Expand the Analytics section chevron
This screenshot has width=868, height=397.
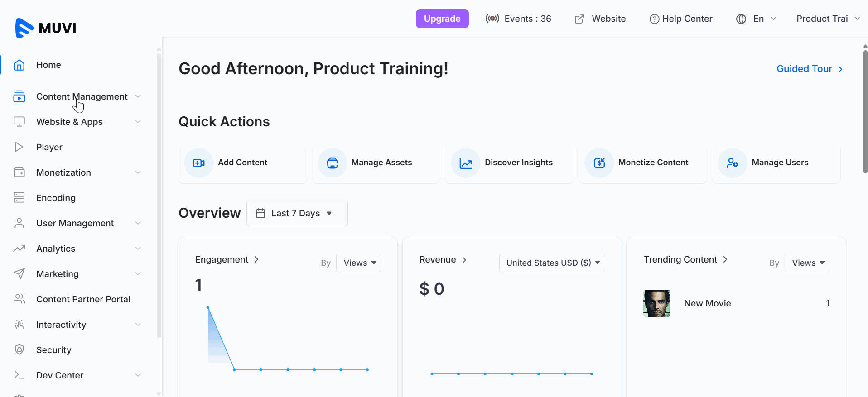coord(138,249)
